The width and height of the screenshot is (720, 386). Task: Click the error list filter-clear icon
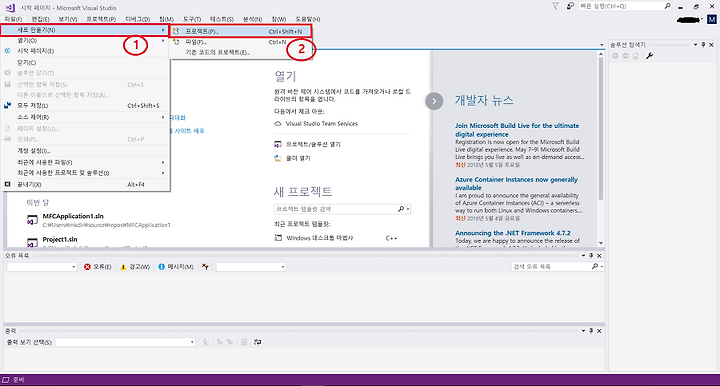[x=205, y=267]
